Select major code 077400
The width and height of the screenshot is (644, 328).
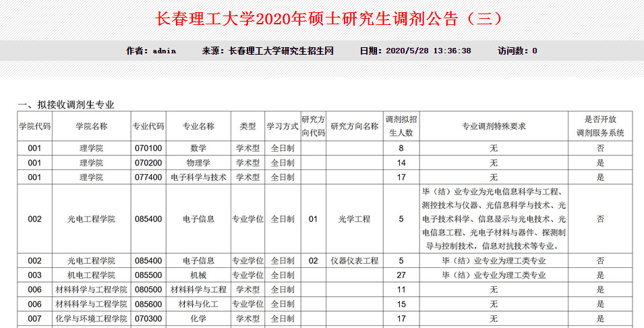click(148, 177)
